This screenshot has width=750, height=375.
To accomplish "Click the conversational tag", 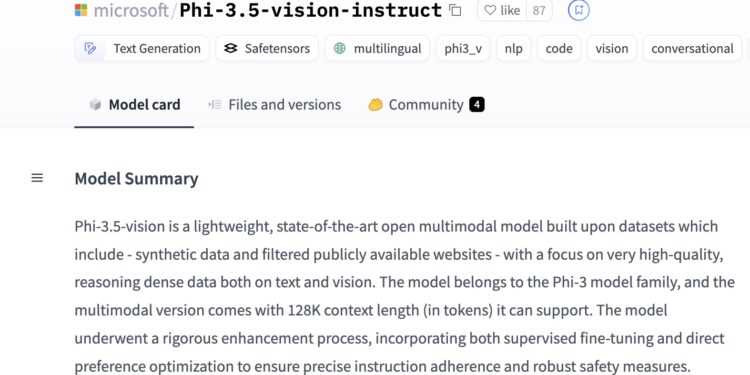I will click(x=692, y=48).
